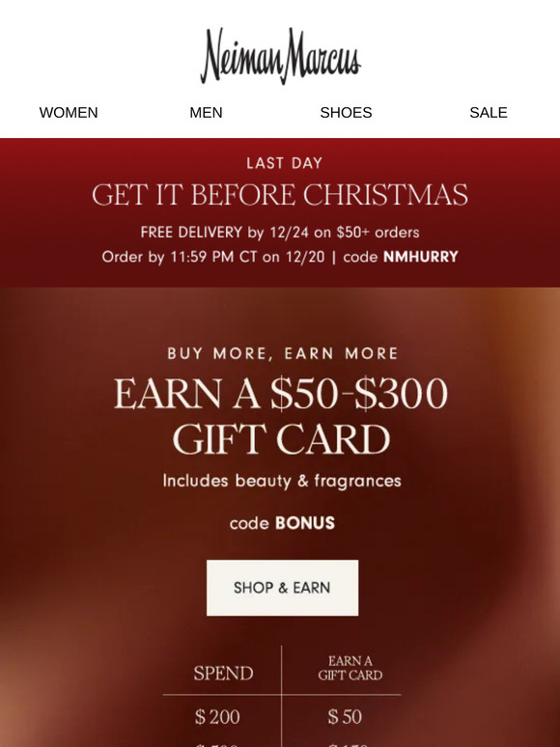The width and height of the screenshot is (560, 747).
Task: Open the Get It Before Christmas headline
Action: tap(280, 195)
